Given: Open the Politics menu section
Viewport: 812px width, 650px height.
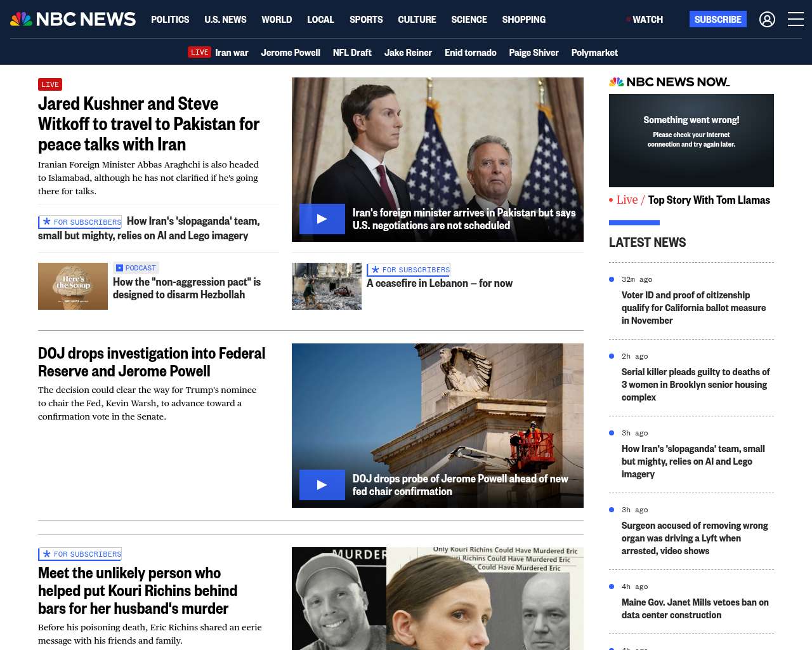Looking at the screenshot, I should (x=170, y=20).
